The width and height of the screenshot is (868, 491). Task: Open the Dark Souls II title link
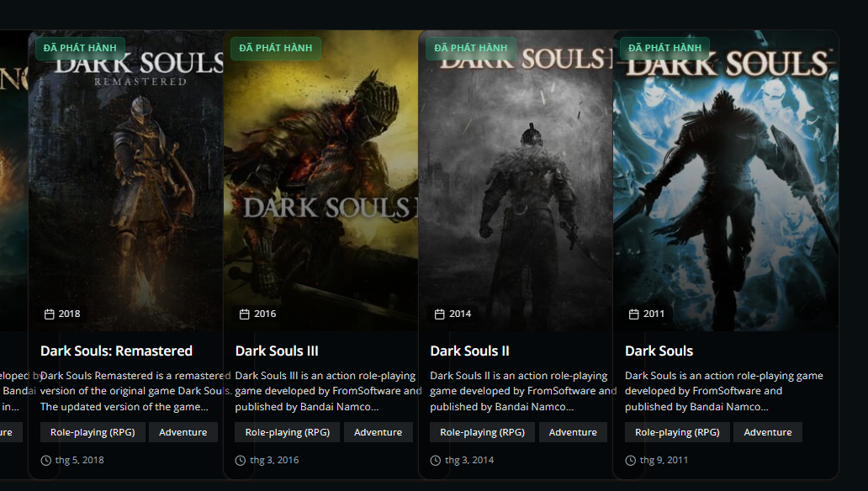[x=469, y=351]
